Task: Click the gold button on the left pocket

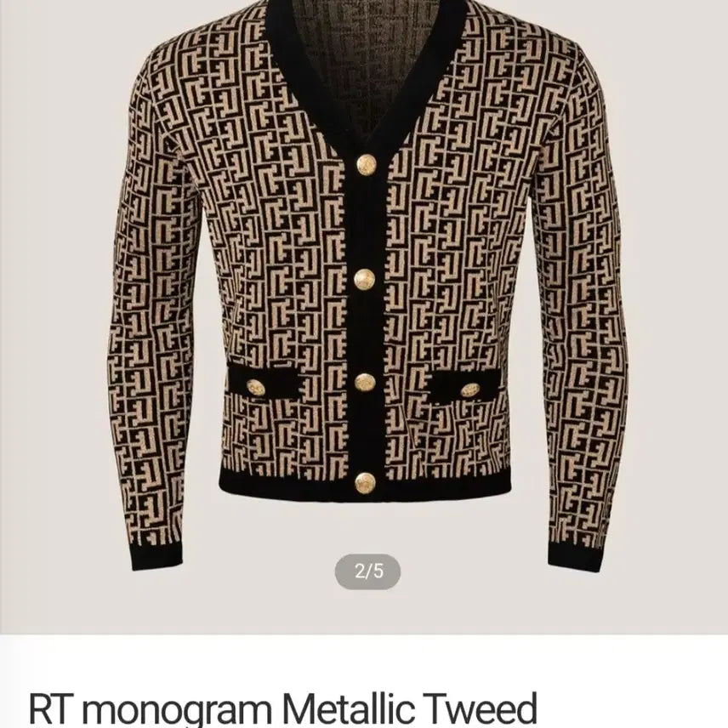Action: click(x=256, y=387)
